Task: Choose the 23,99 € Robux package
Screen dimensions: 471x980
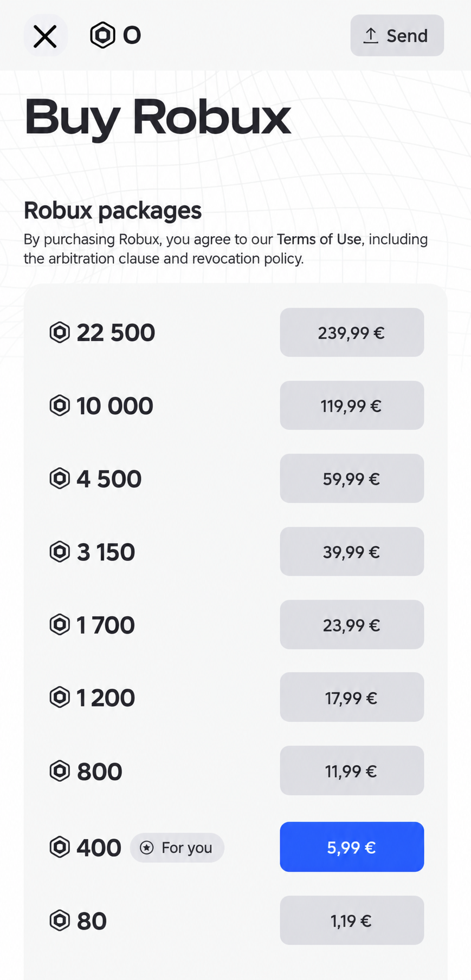Action: point(352,625)
